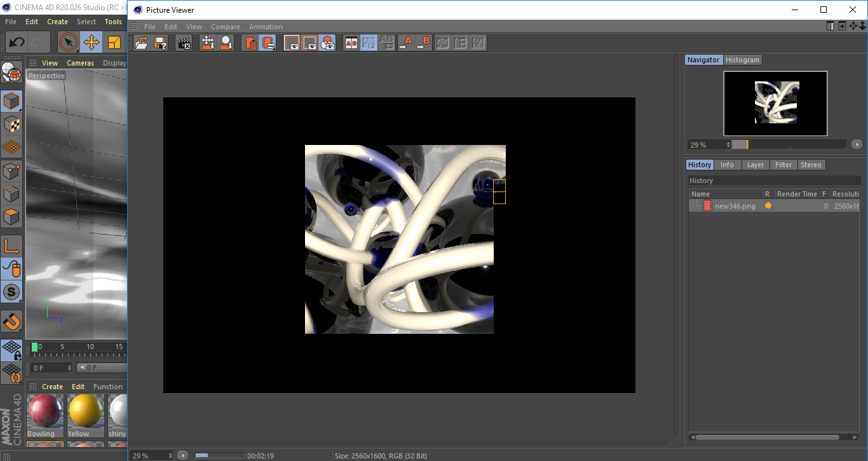This screenshot has height=461, width=868.
Task: Click Make Editable spheres icon
Action: click(11, 72)
